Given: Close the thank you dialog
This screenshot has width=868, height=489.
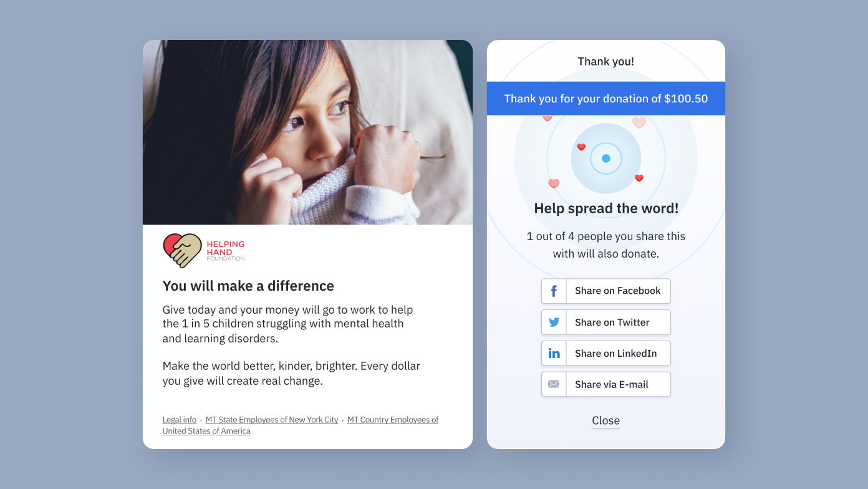Looking at the screenshot, I should tap(606, 421).
